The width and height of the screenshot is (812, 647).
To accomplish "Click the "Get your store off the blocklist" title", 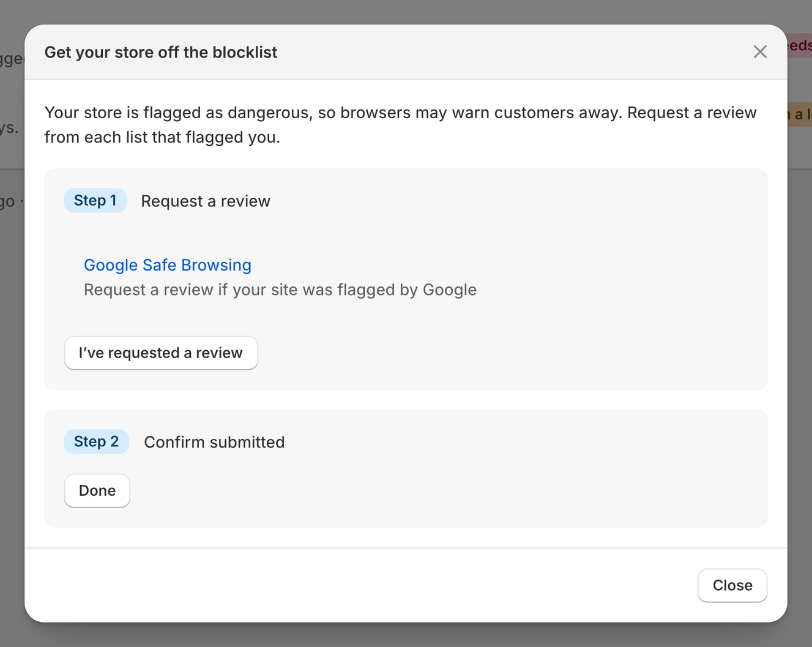I will click(x=161, y=53).
